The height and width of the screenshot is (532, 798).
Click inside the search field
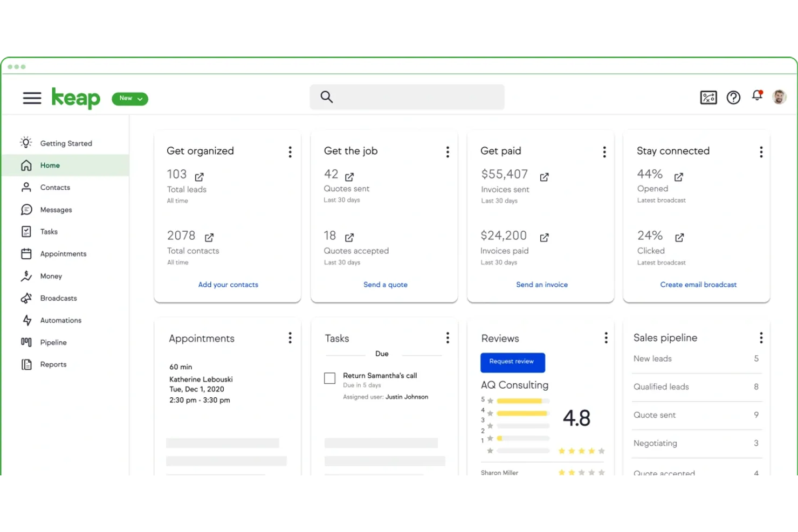click(x=407, y=96)
